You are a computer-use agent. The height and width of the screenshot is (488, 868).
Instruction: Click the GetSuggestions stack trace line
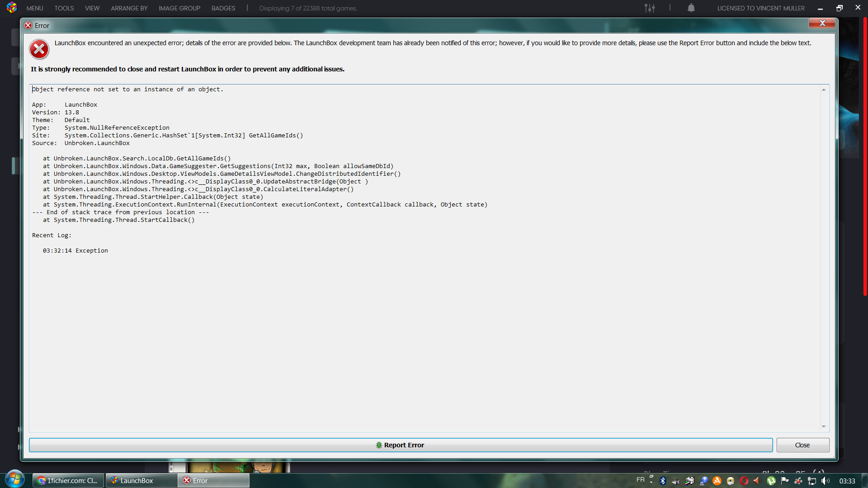pos(218,166)
